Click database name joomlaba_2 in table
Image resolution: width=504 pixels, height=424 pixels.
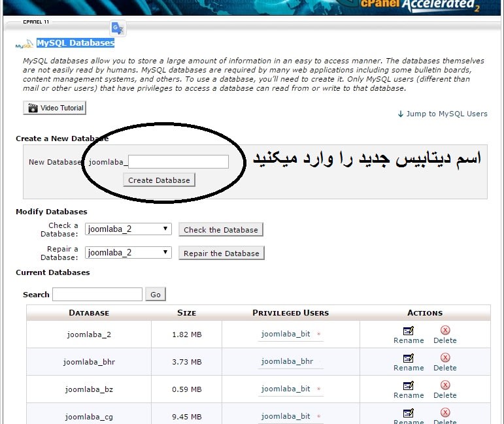pos(89,334)
